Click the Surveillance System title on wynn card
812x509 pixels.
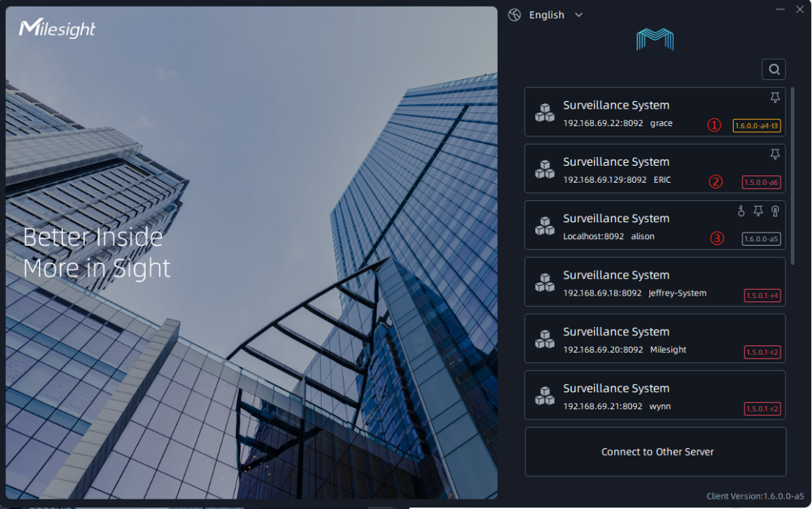[616, 388]
